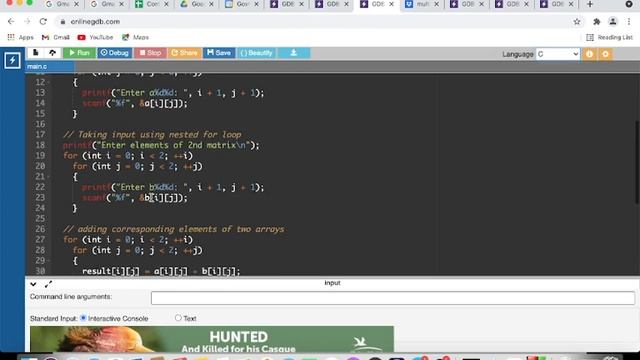Reload the onlinegdb page
This screenshot has height=360, width=640.
point(43,22)
